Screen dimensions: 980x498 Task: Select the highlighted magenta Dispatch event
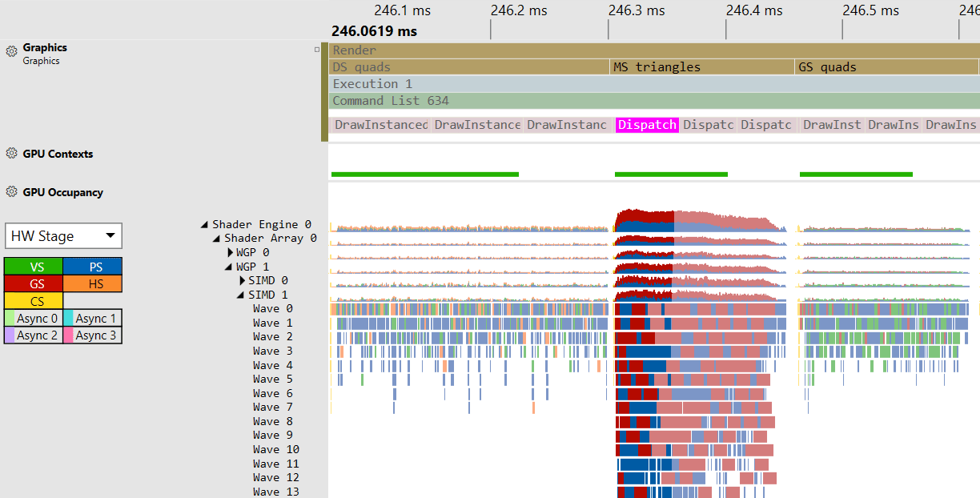[648, 125]
